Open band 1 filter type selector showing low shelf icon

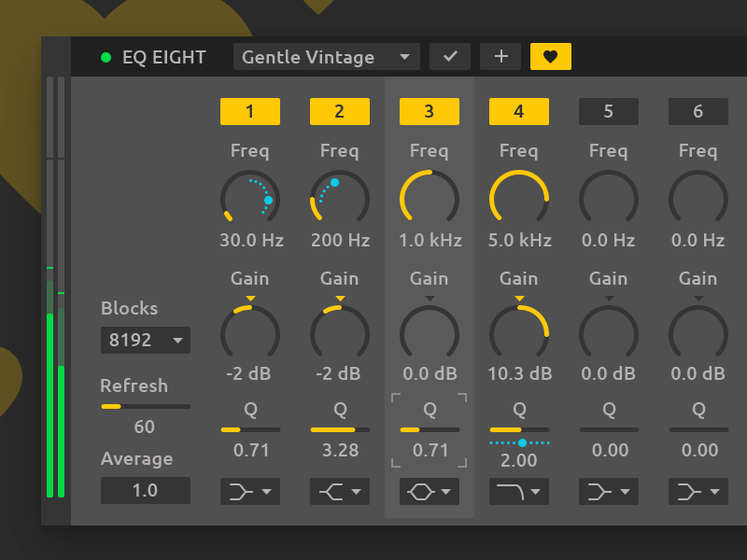[x=250, y=491]
